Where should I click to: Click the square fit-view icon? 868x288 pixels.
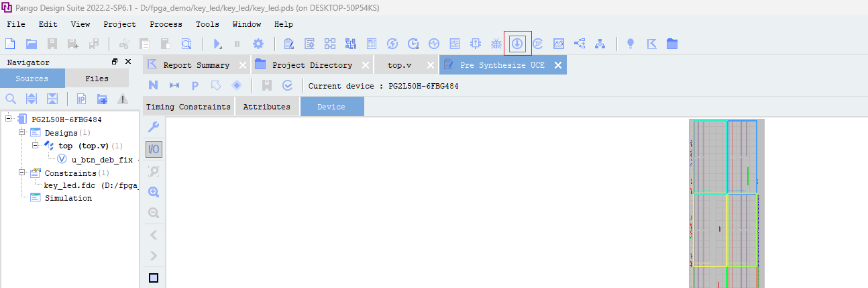coord(154,278)
